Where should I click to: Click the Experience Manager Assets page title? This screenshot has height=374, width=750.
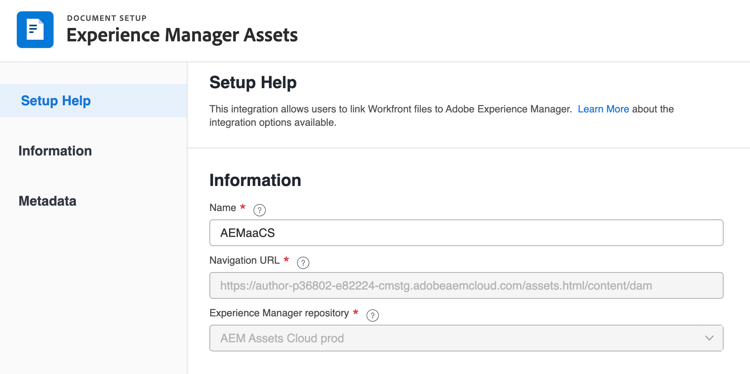pyautogui.click(x=182, y=35)
